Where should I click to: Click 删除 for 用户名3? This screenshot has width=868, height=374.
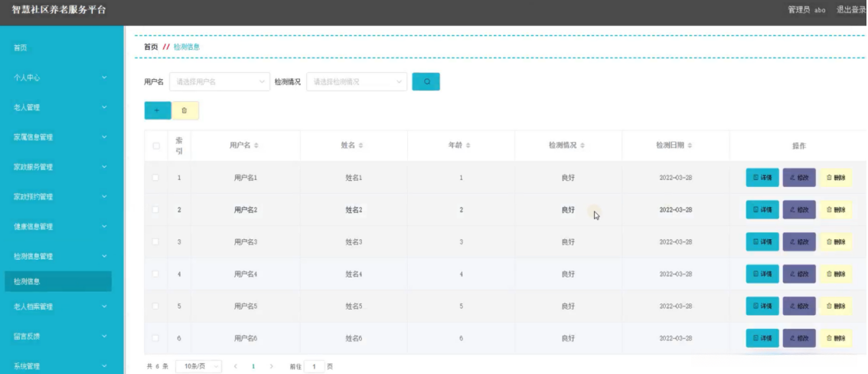tap(835, 241)
